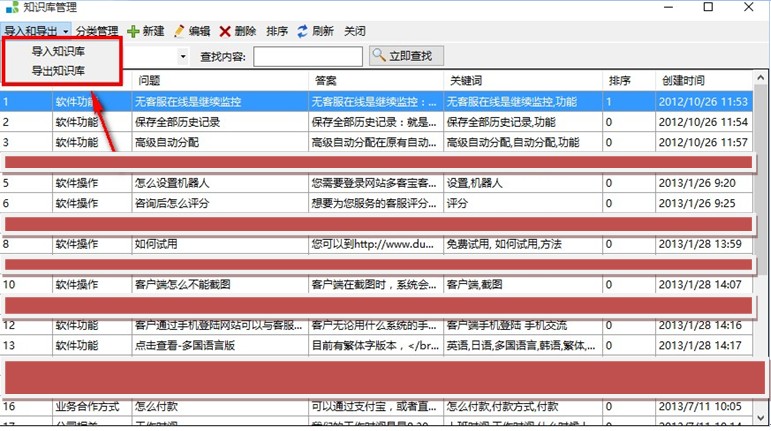Expand the category combo box arrow
The height and width of the screenshot is (431, 771).
pyautogui.click(x=182, y=57)
